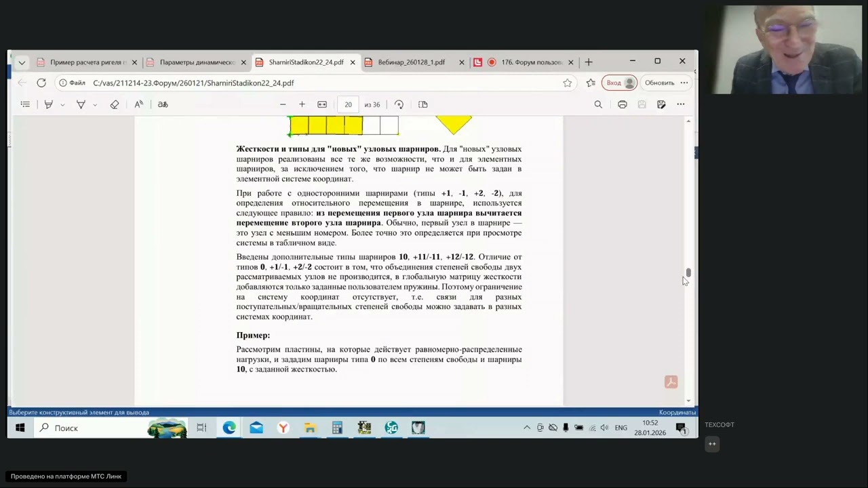Add this page to favorites star

coord(567,83)
